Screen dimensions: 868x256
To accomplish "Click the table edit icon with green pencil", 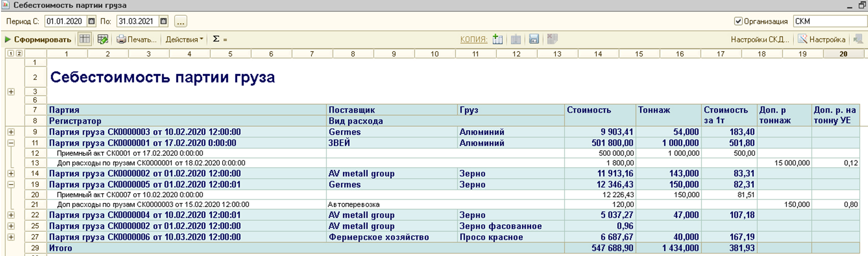I will [x=103, y=39].
